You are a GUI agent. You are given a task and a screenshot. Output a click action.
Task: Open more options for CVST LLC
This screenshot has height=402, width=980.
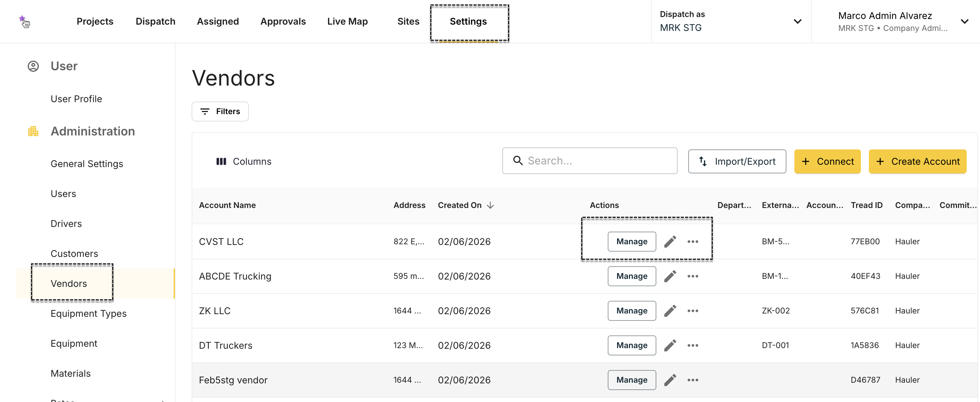[693, 242]
